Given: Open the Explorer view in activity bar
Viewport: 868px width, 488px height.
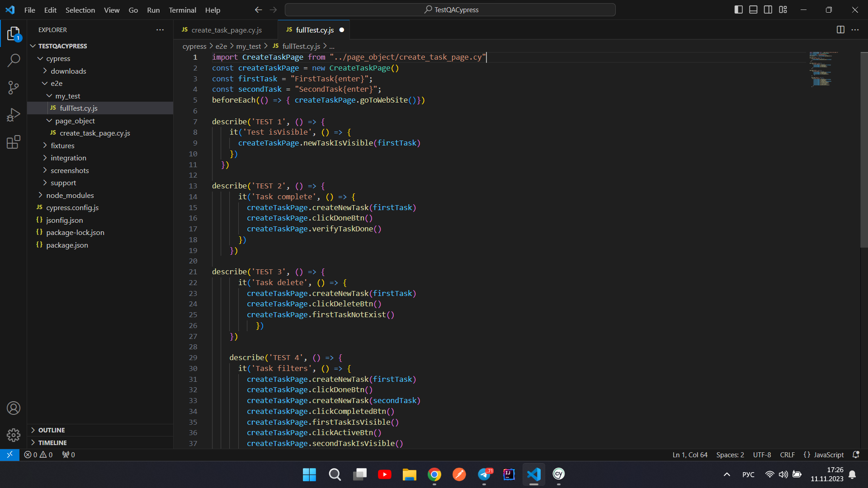Looking at the screenshot, I should [14, 34].
